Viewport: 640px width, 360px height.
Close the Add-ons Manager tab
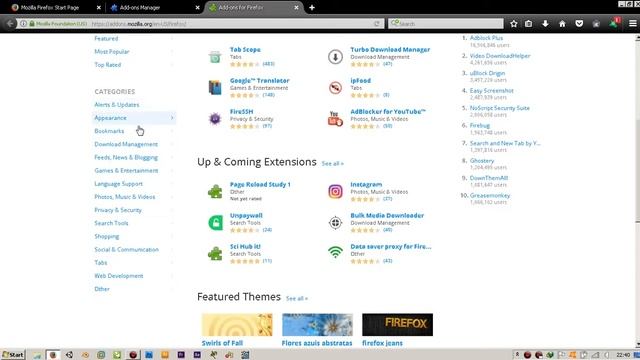[x=197, y=7]
